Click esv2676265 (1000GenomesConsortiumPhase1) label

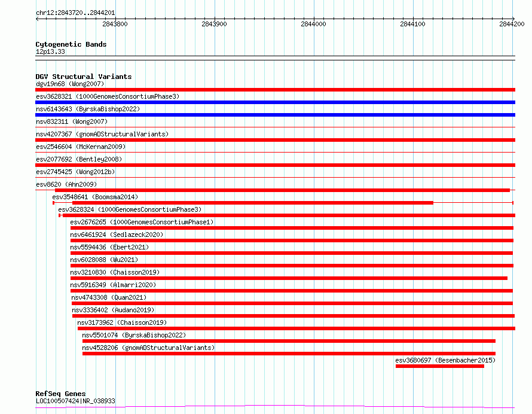pos(142,222)
